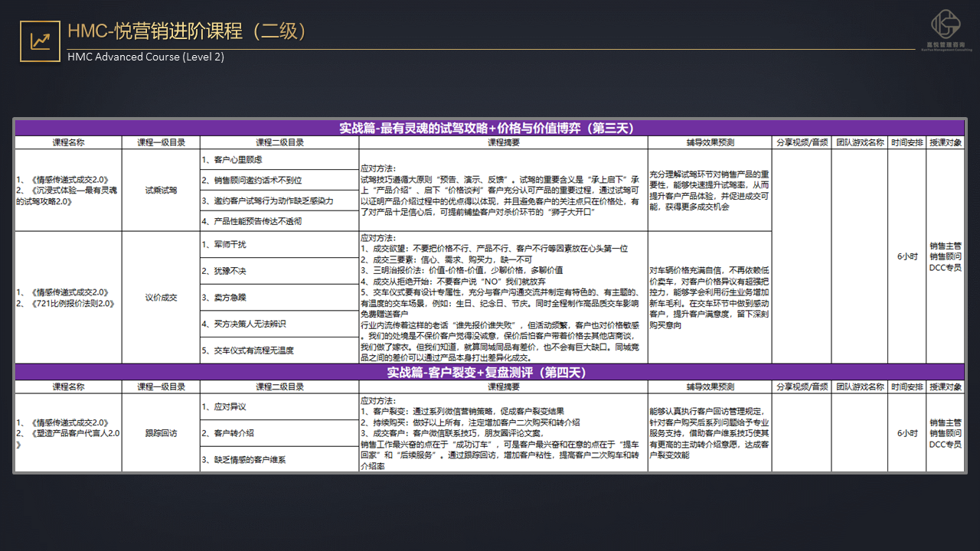Click the row '3、卖方急躁'
The width and height of the screenshot is (980, 551).
pyautogui.click(x=279, y=297)
